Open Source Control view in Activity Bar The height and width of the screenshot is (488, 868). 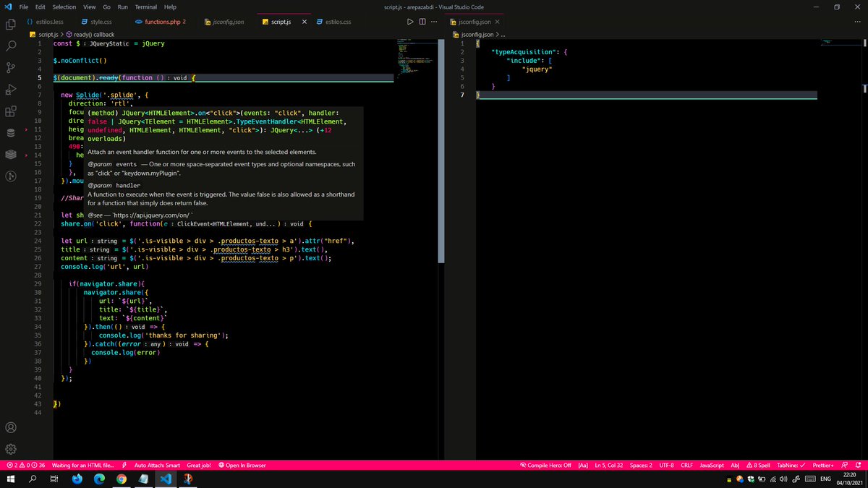click(x=10, y=67)
